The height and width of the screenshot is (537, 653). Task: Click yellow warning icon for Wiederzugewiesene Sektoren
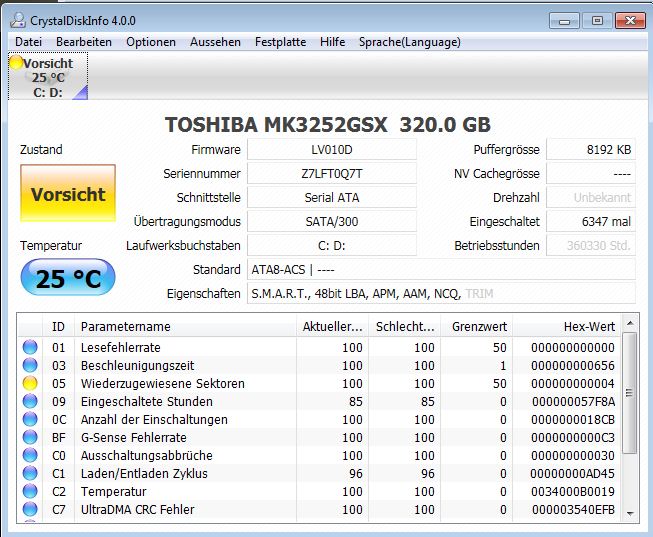30,383
